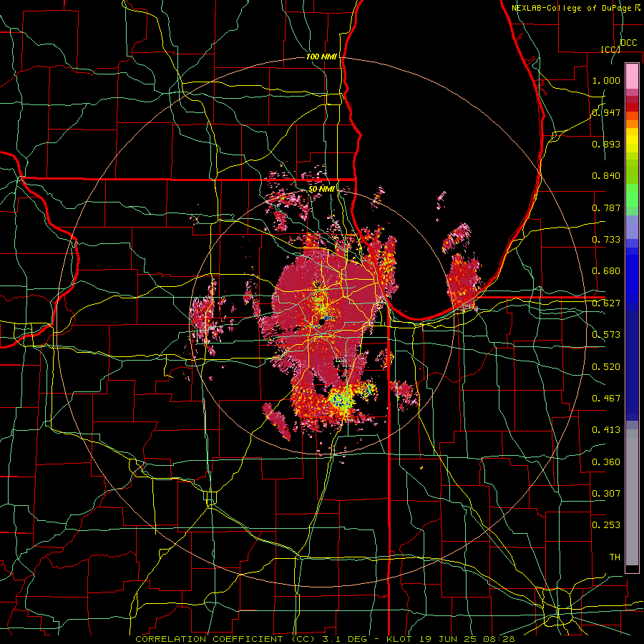Screen dimensions: 644x644
Task: Click the 50 NMI range ring label
Action: tap(321, 190)
